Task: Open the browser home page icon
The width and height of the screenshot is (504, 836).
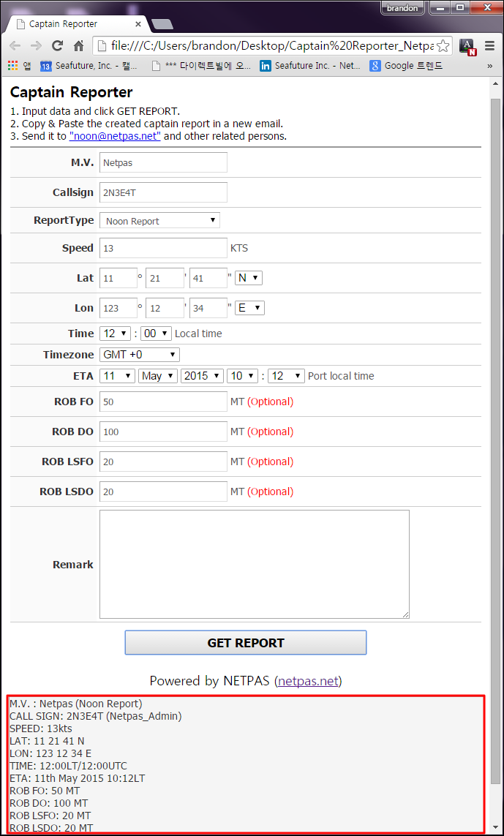Action: tap(78, 46)
